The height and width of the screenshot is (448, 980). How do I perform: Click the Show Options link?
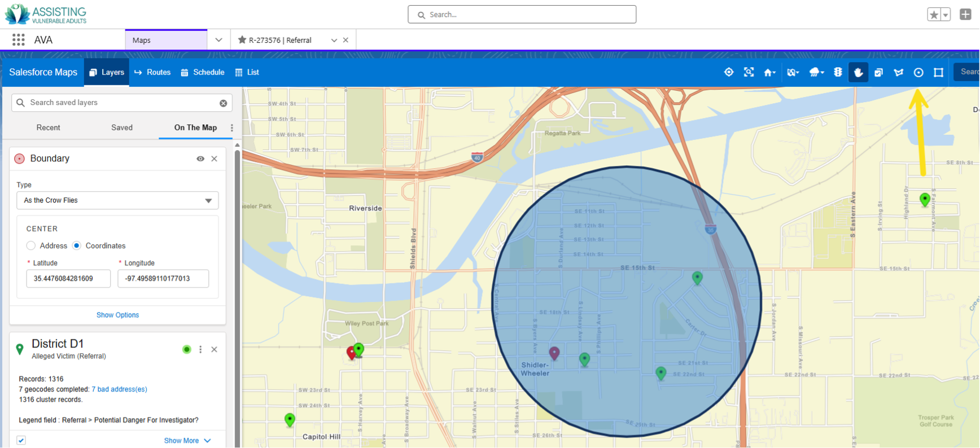117,315
